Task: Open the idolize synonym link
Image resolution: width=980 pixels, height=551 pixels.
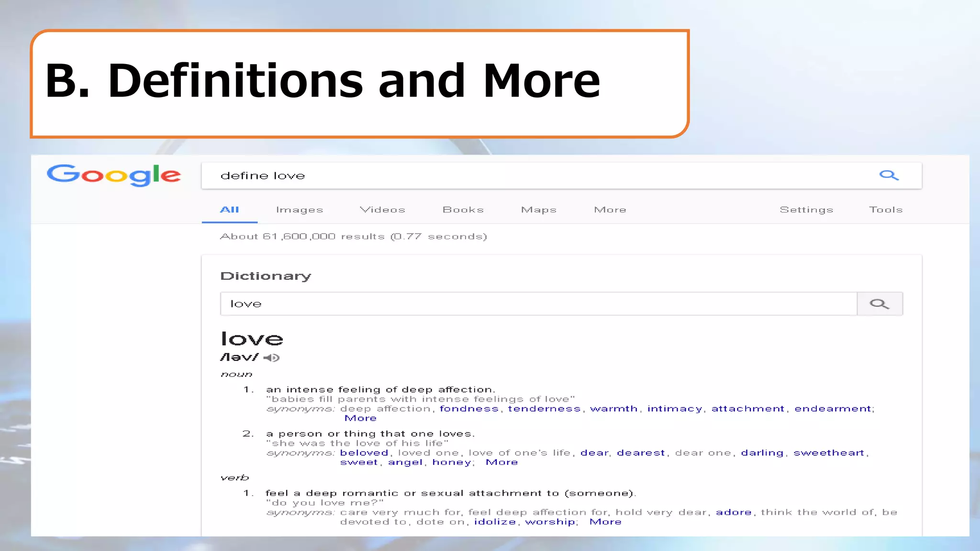Action: tap(495, 522)
